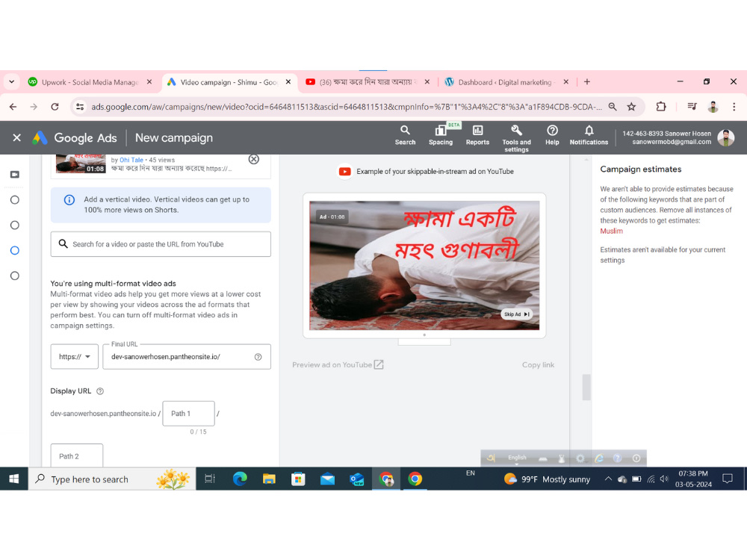Open Preview ad on YouTube link
This screenshot has height=560, width=747.
[338, 365]
